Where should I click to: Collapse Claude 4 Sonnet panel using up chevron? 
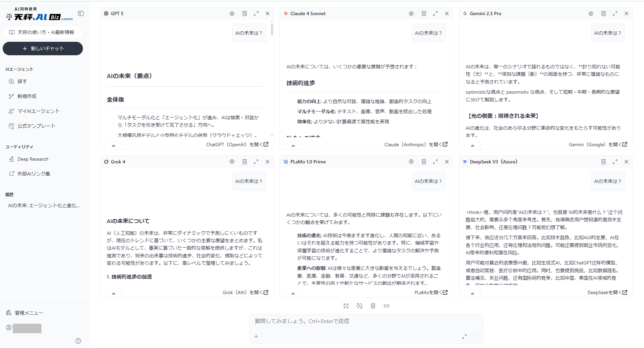pos(293,146)
